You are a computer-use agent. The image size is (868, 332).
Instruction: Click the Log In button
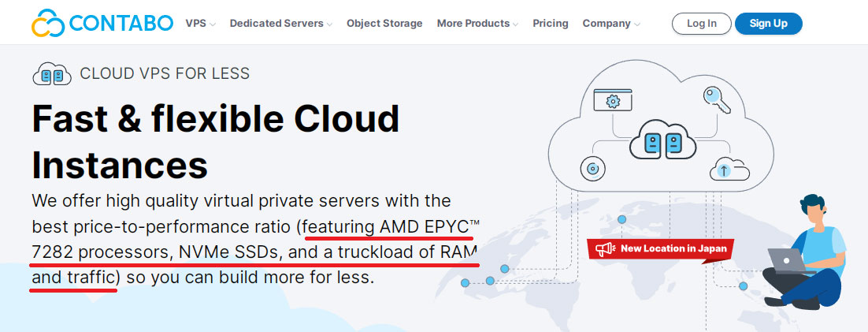701,24
